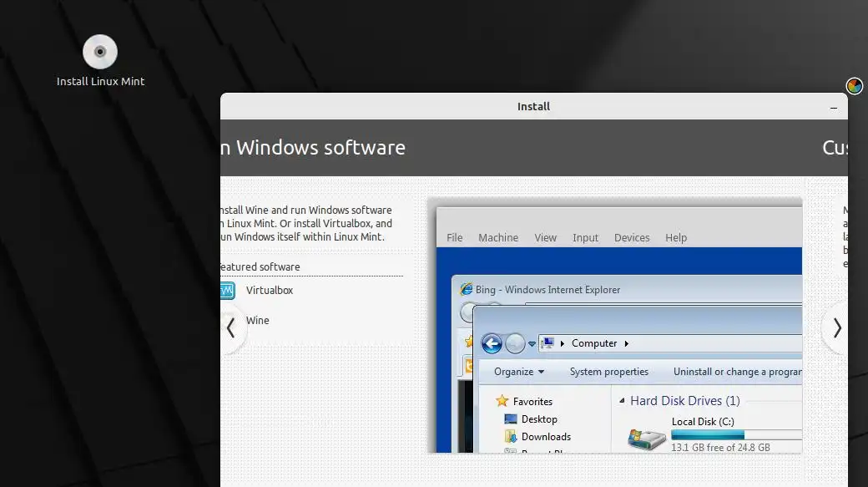868x487 pixels.
Task: Click the Install Wine description paragraph
Action: pyautogui.click(x=306, y=224)
